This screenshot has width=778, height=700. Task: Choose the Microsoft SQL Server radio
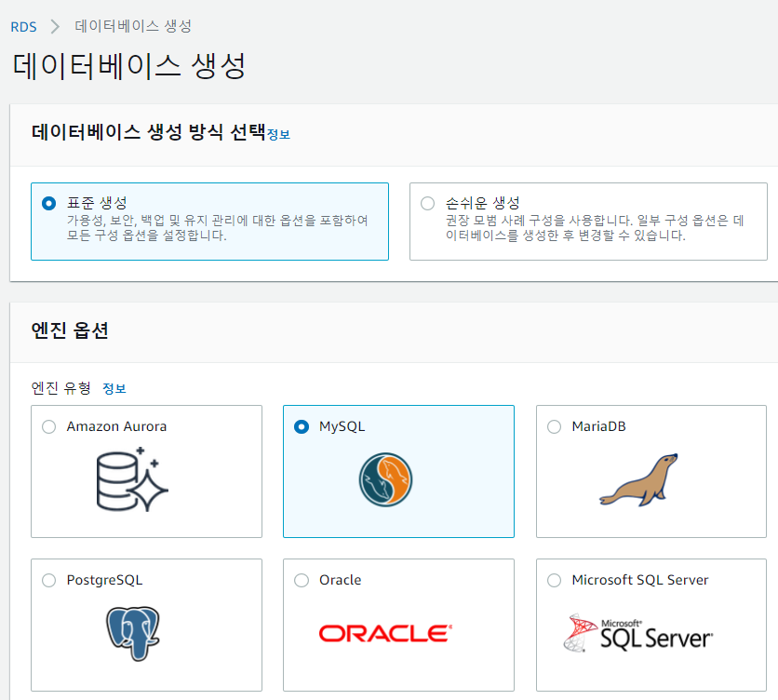click(x=554, y=580)
